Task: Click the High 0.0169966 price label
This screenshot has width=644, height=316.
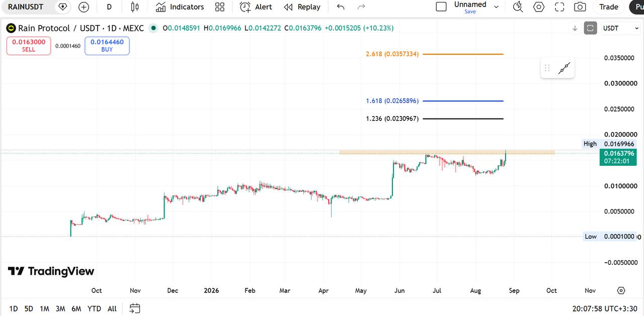Action: coord(609,144)
